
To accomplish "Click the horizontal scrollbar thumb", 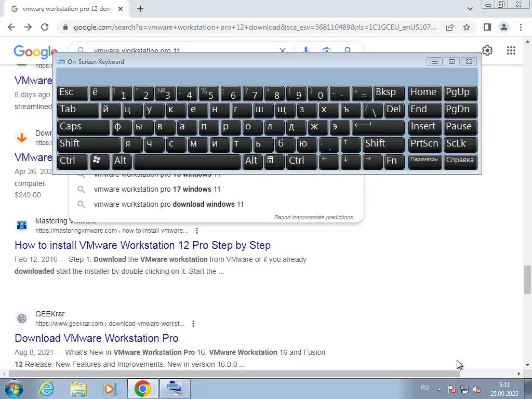I will pyautogui.click(x=234, y=374).
